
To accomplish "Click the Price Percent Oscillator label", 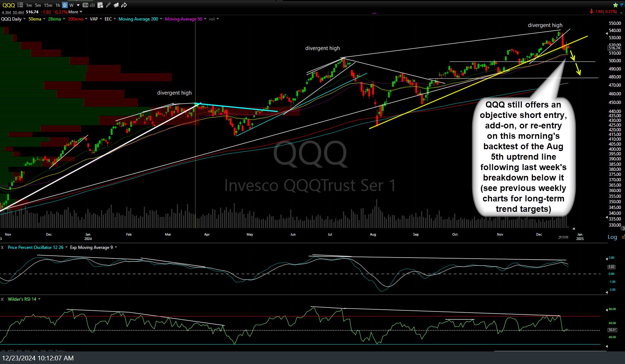I will [x=36, y=247].
